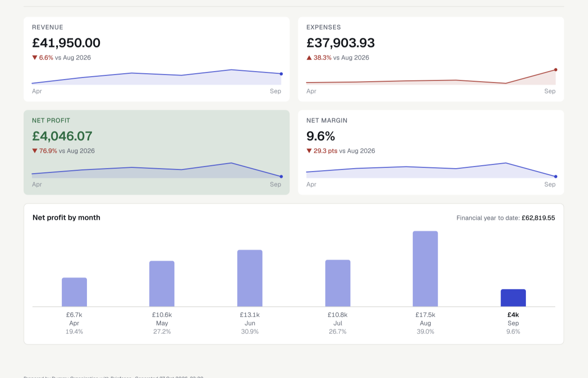Select the Apr bar in net profit chart

[74, 292]
